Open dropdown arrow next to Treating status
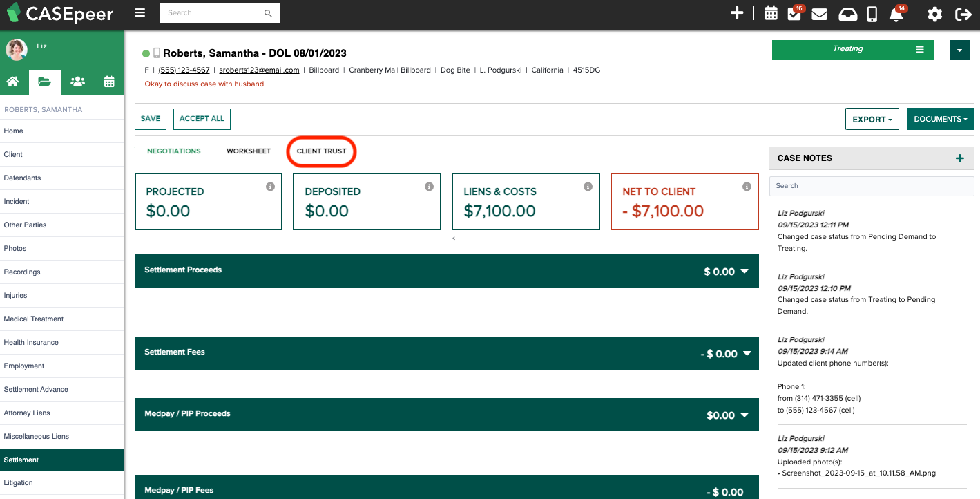Screen dimensions: 980x499 pyautogui.click(x=960, y=50)
